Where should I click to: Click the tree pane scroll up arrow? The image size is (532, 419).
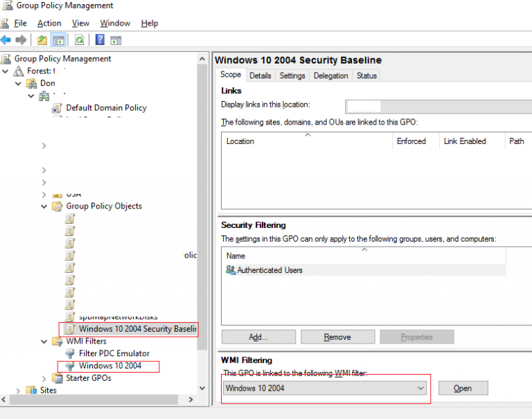click(202, 59)
